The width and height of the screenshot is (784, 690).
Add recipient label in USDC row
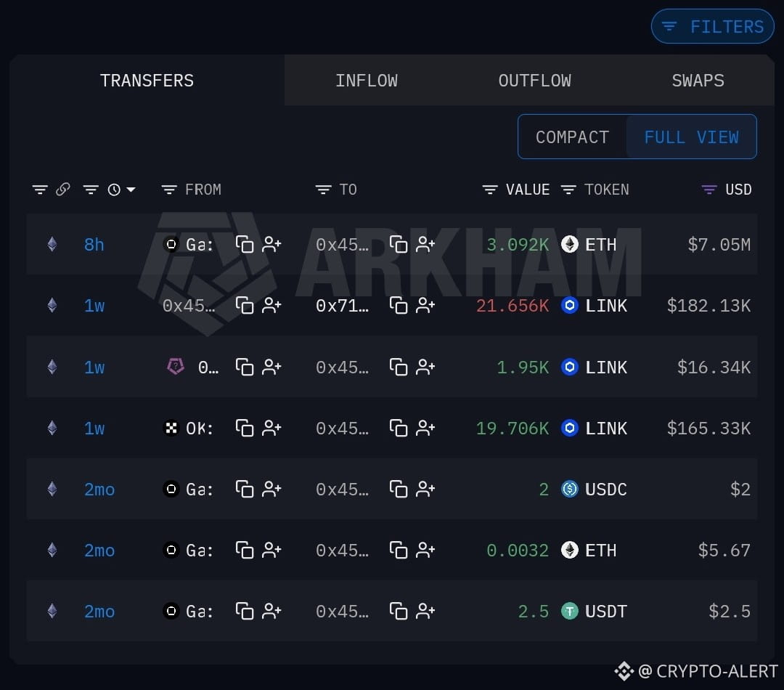425,489
